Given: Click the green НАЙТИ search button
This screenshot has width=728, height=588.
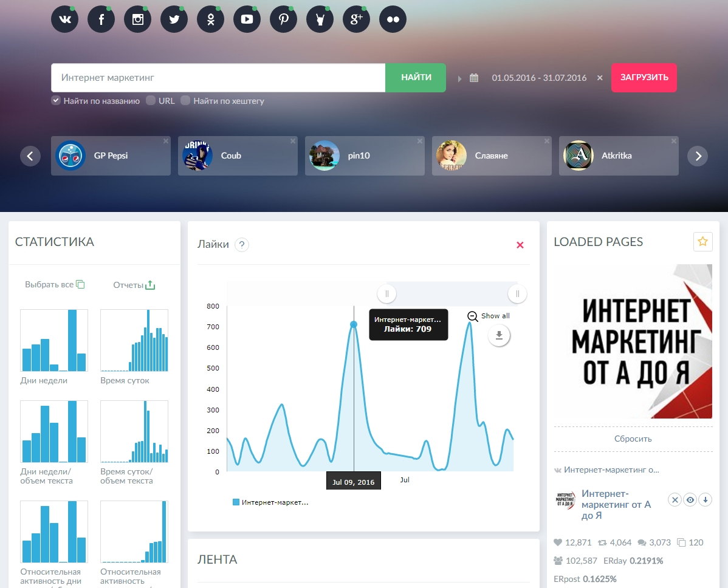Looking at the screenshot, I should click(x=416, y=78).
